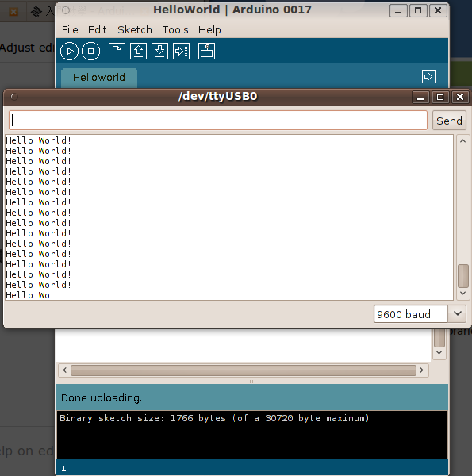Screen dimensions: 472x476
Task: Maximize the /dev/ttyUSB0 window
Action: tap(440, 97)
